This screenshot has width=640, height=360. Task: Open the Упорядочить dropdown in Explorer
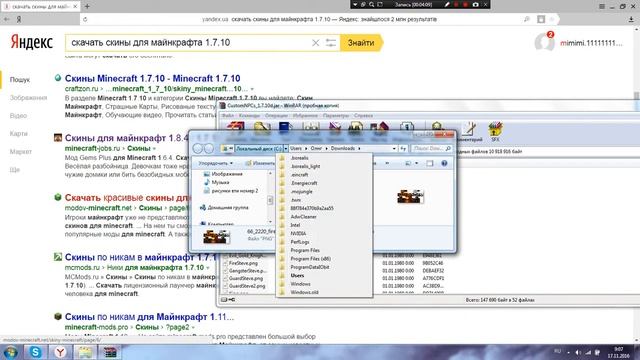click(x=216, y=163)
